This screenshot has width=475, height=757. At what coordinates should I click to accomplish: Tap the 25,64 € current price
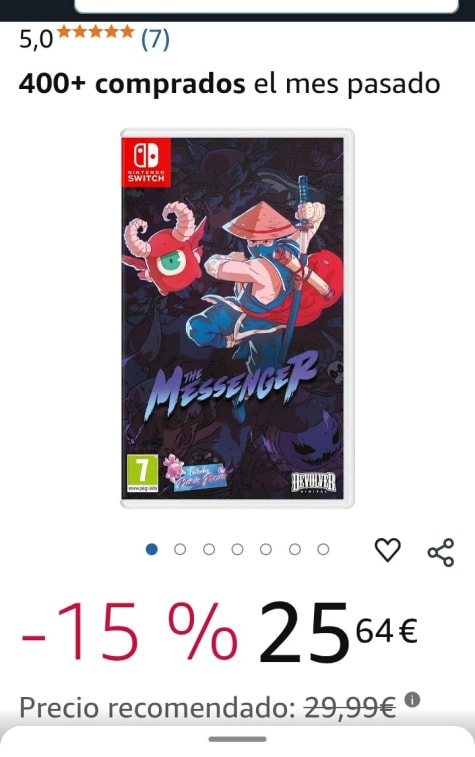[x=338, y=632]
